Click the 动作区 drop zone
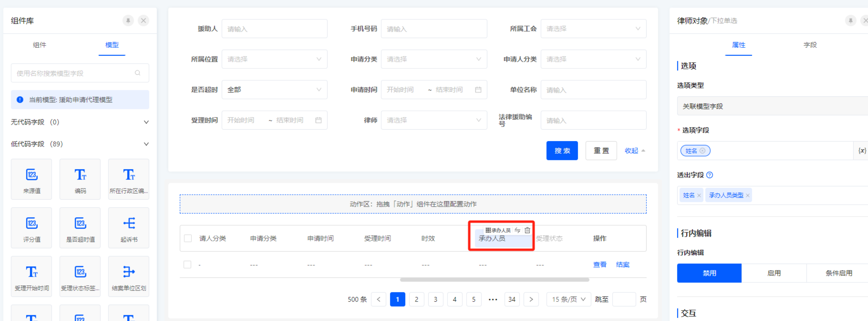This screenshot has height=321, width=868. tap(413, 204)
